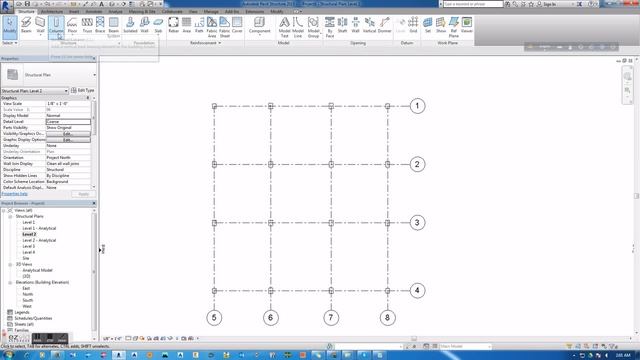Select the Cover tool

pos(237,25)
